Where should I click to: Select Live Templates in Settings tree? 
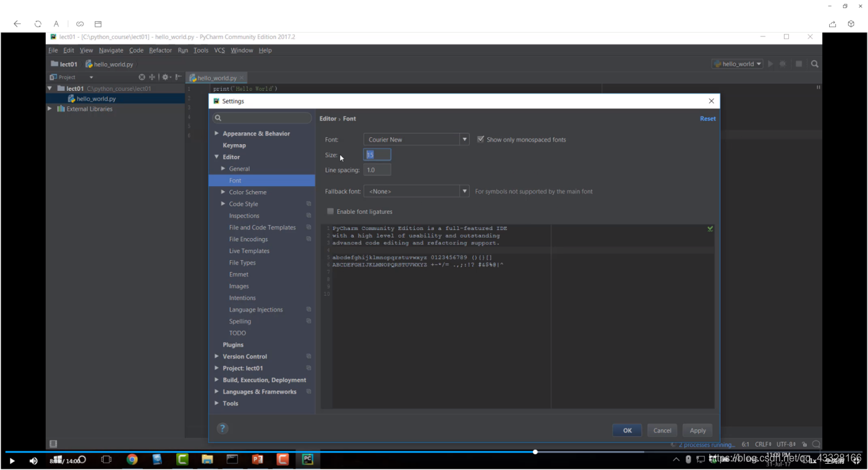coord(249,251)
